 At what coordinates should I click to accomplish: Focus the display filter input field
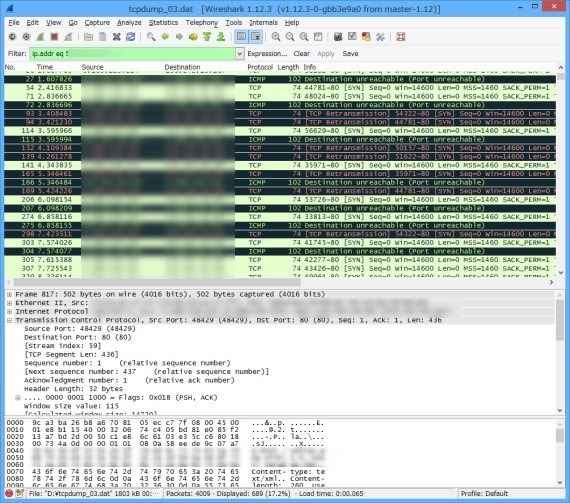(x=132, y=54)
